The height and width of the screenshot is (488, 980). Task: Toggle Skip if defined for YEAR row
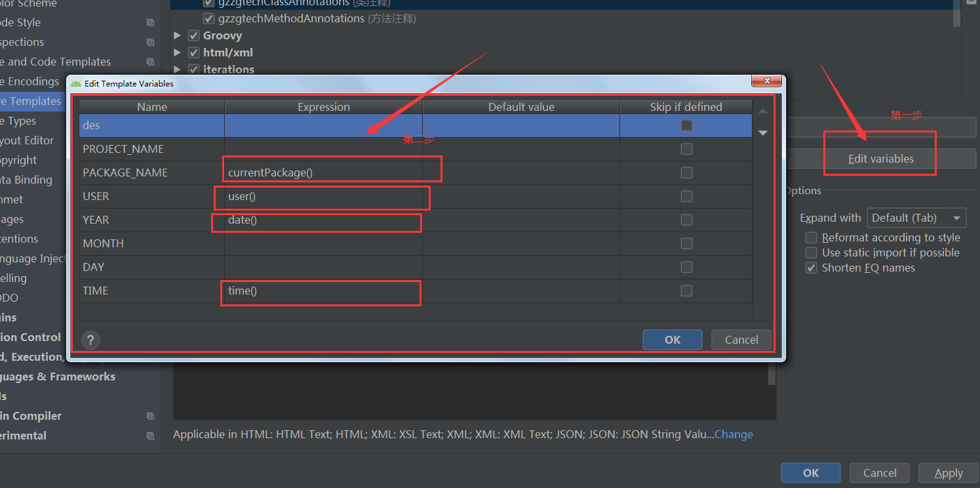tap(686, 220)
